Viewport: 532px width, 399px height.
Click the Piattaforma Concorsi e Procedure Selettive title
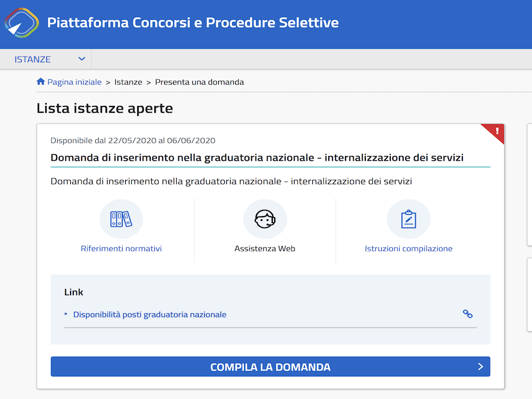[x=193, y=23]
